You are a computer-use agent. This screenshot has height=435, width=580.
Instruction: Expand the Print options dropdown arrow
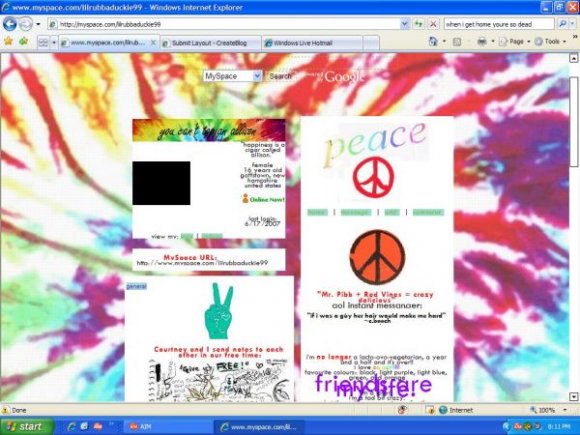click(x=493, y=41)
